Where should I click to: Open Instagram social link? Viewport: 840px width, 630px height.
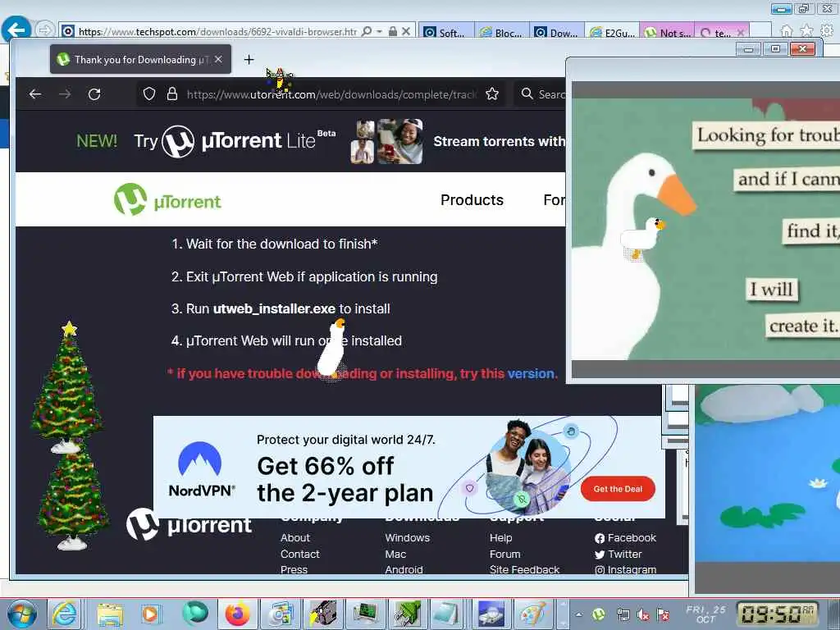625,569
